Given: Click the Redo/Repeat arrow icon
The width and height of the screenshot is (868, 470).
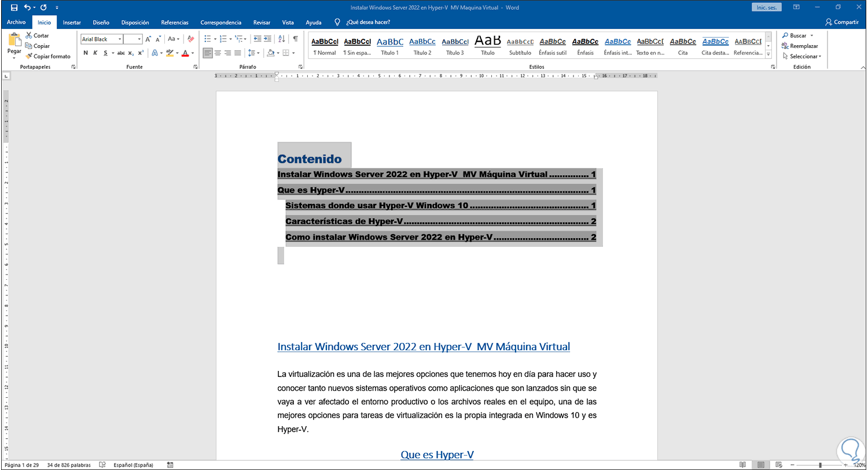Looking at the screenshot, I should [x=43, y=8].
